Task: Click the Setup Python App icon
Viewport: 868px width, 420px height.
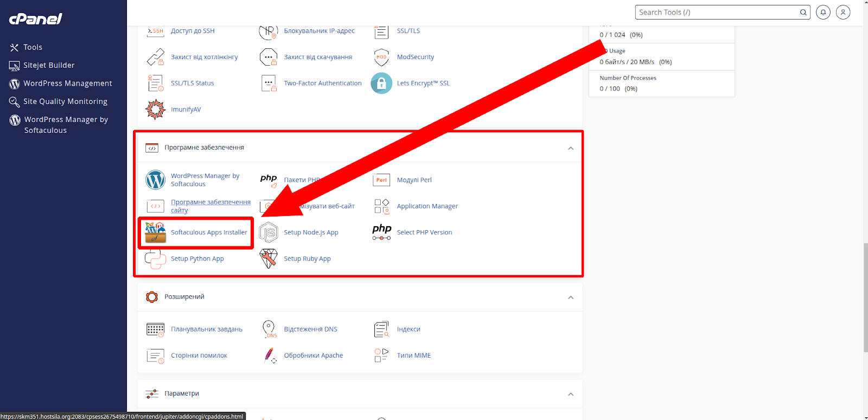Action: [155, 259]
